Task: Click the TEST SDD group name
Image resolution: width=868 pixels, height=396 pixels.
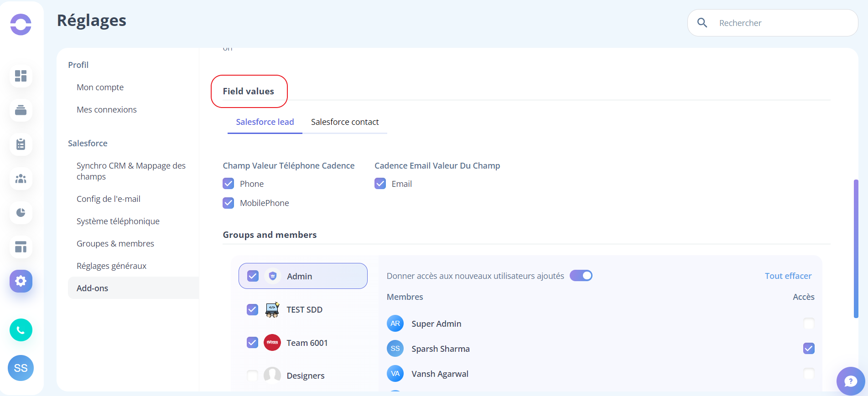Action: coord(304,309)
